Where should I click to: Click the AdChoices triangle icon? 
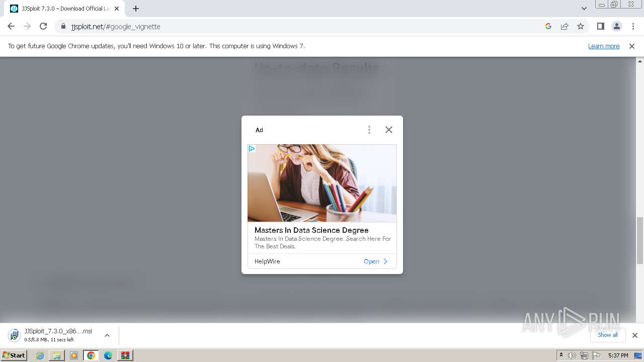coord(252,148)
